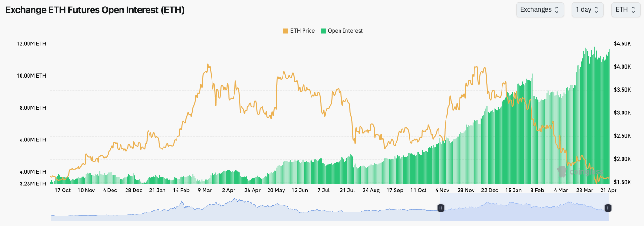Click the right range slider handle

[x=608, y=208]
